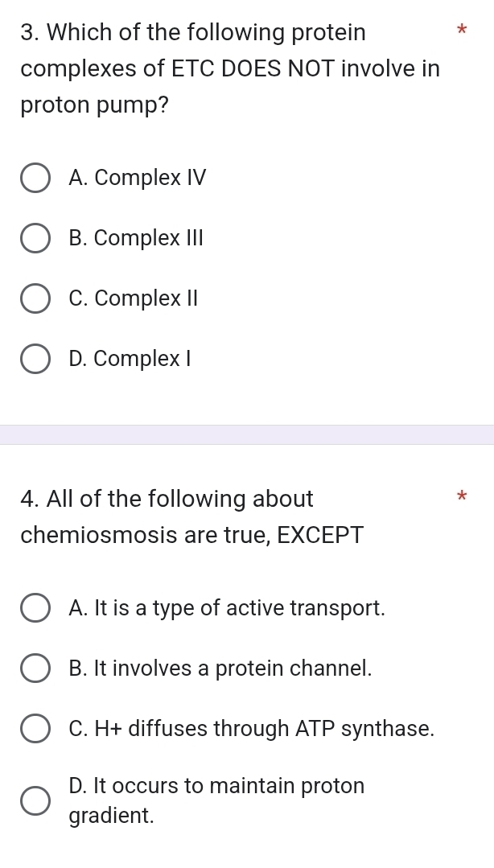Click the answer label 'A. Complex IV'
Image resolution: width=494 pixels, height=868 pixels.
point(138,178)
